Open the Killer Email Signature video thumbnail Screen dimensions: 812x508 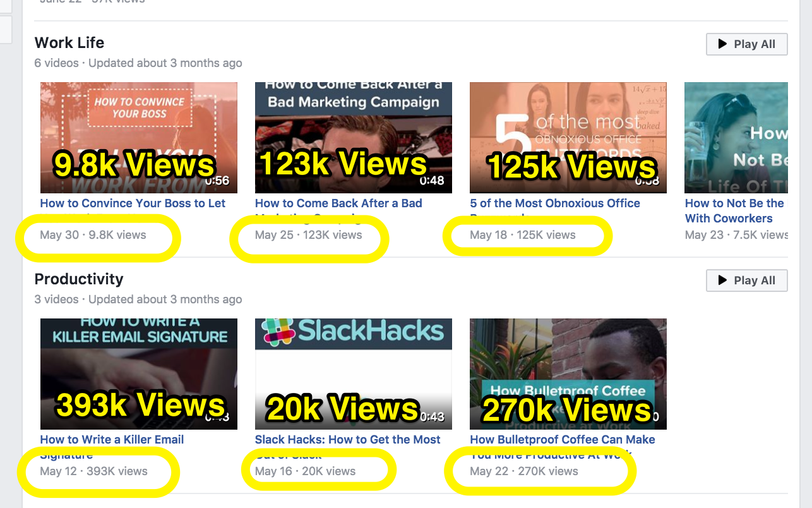pyautogui.click(x=139, y=374)
